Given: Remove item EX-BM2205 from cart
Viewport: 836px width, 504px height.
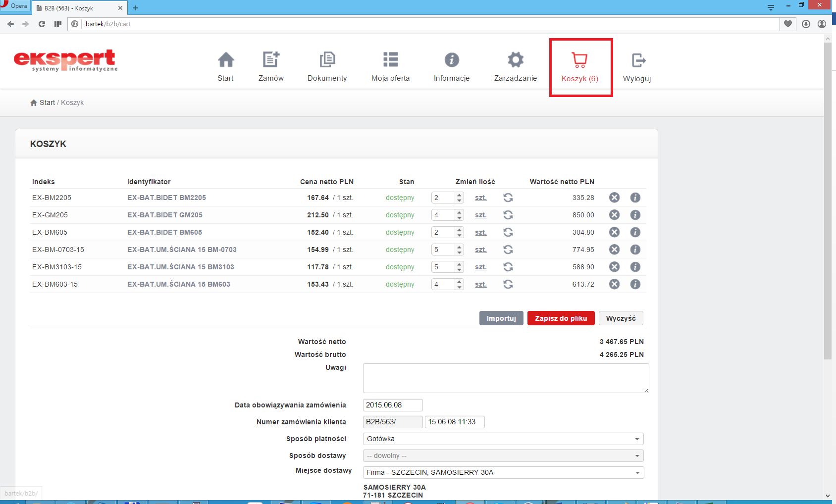Looking at the screenshot, I should [x=614, y=198].
